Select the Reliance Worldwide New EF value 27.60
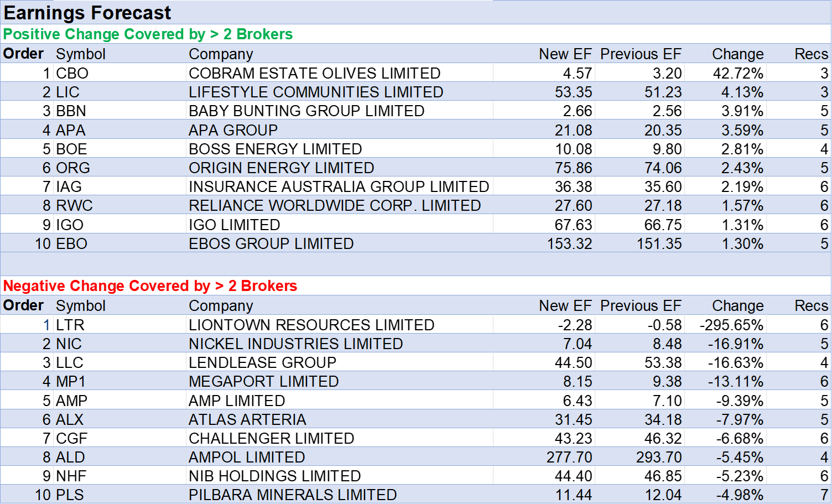Screen dimensions: 832x504 coord(573,206)
